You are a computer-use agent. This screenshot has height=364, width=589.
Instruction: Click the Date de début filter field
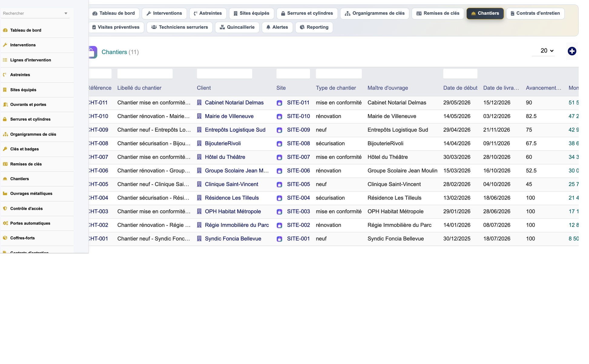(x=460, y=74)
